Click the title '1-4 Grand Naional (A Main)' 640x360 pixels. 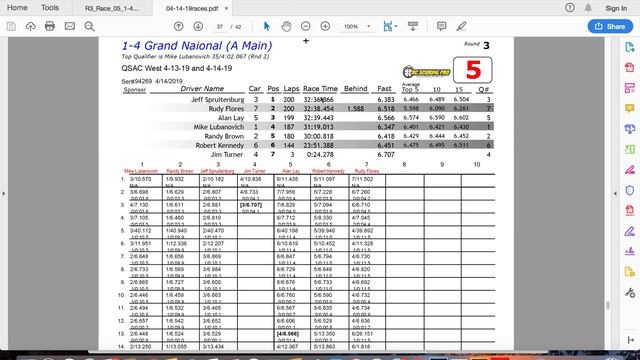pos(197,46)
